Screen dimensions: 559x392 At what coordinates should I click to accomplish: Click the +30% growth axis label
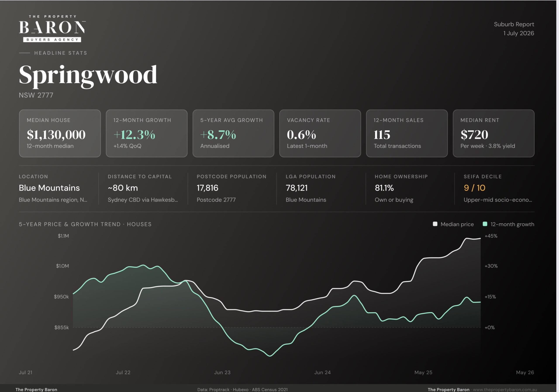[491, 266]
